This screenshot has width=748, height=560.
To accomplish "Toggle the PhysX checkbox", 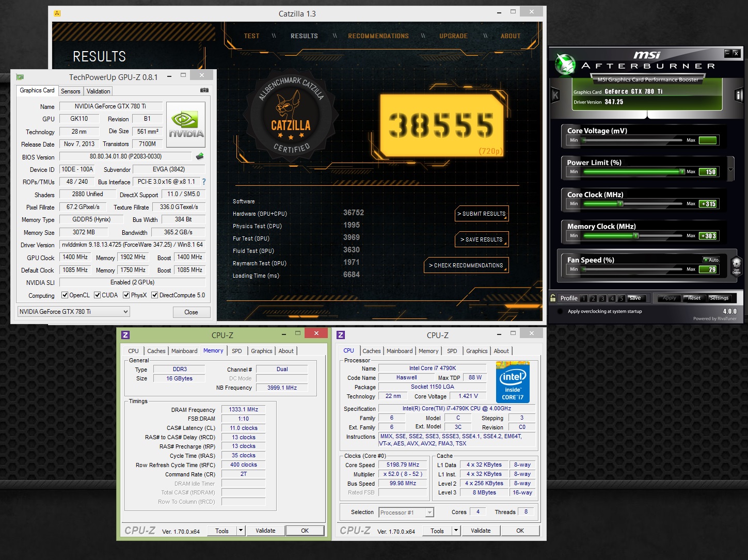I will point(126,295).
